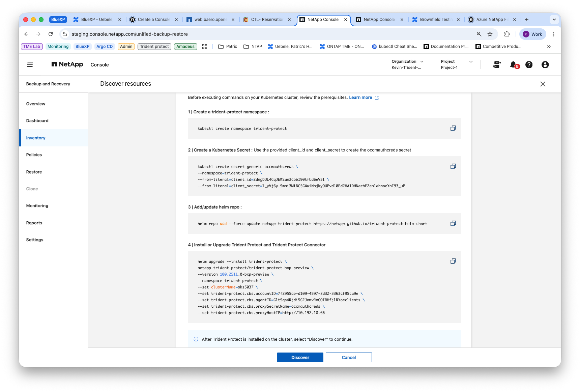The width and height of the screenshot is (580, 392).
Task: Open the kubectl Cheat Sheet bookmark
Action: coord(394,47)
